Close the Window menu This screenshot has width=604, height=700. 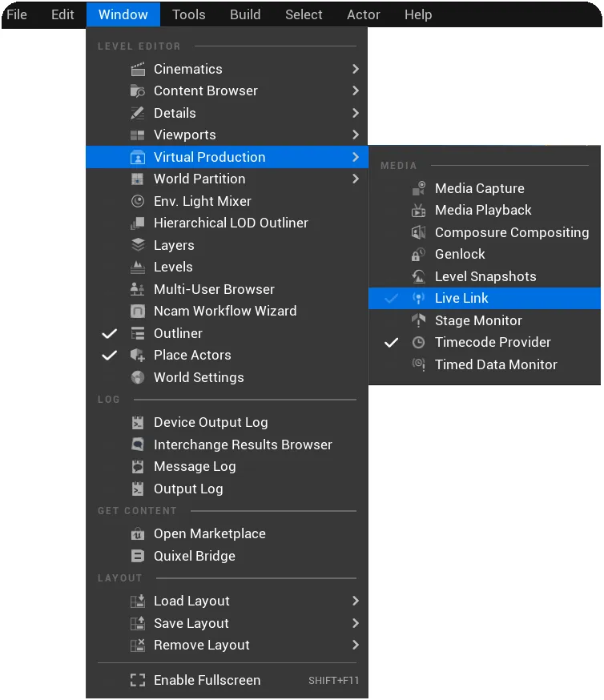tap(123, 14)
